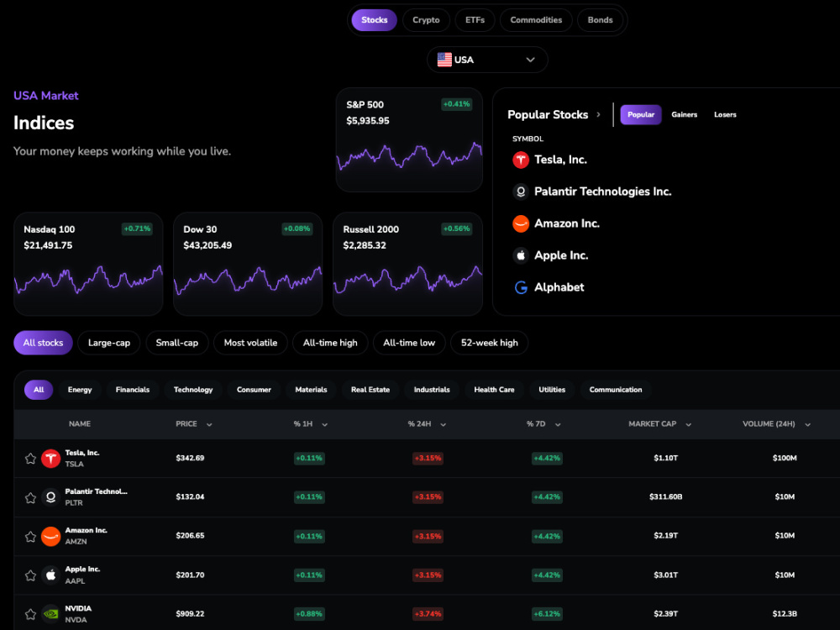Filter by Small-cap stocks

coord(176,343)
